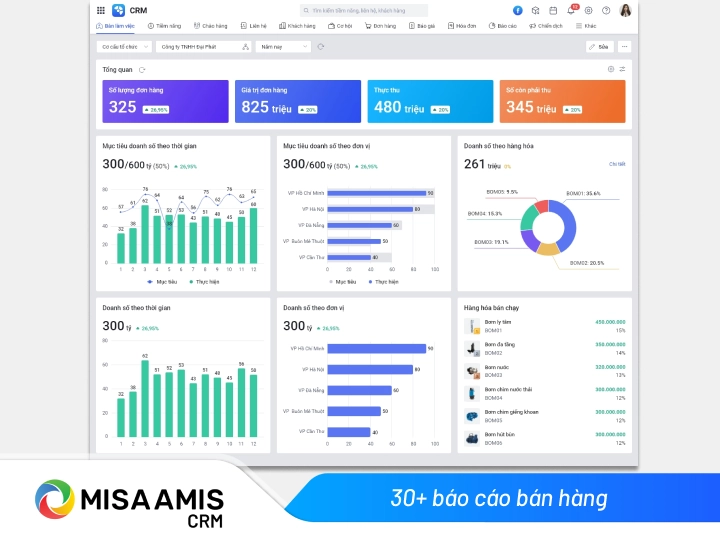Click the Sửa button
720x540 pixels.
[x=599, y=46]
